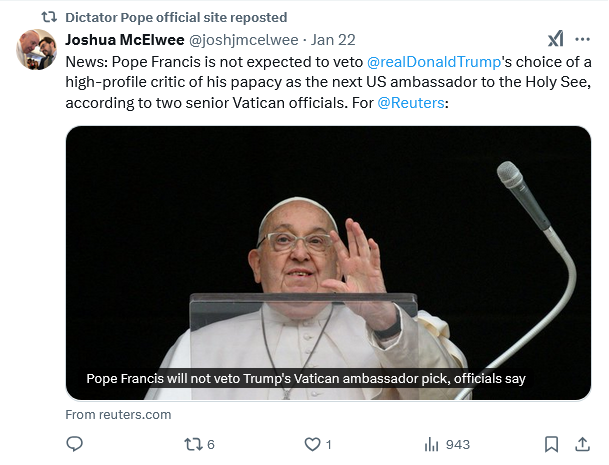Screen dimensions: 609x465
Task: Click the Grok explain-post icon
Action: click(555, 39)
